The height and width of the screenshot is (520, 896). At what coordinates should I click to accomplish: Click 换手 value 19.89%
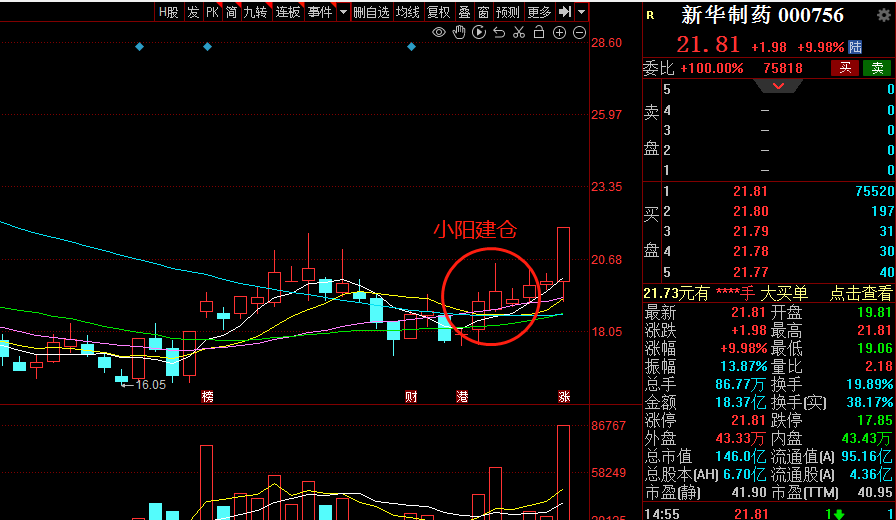coord(870,385)
